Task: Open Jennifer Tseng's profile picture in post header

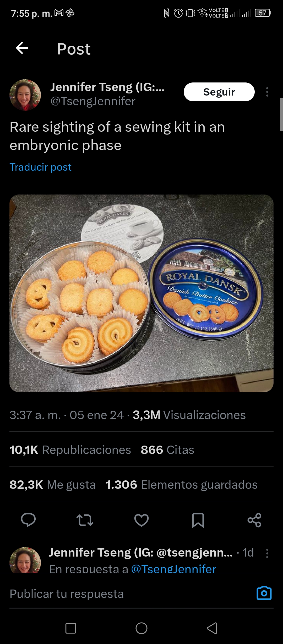Action: tap(25, 95)
